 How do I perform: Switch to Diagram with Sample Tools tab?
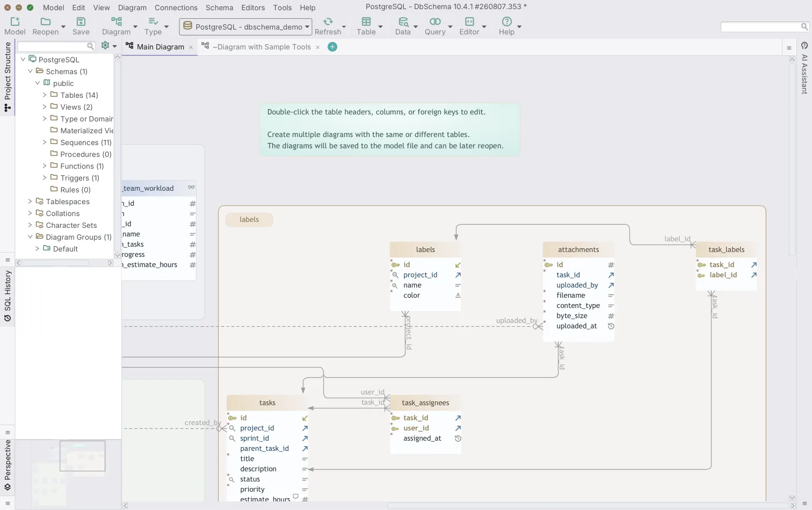click(x=262, y=47)
